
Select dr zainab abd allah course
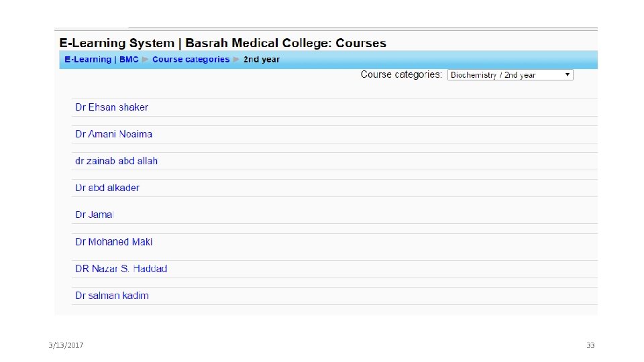[116, 161]
